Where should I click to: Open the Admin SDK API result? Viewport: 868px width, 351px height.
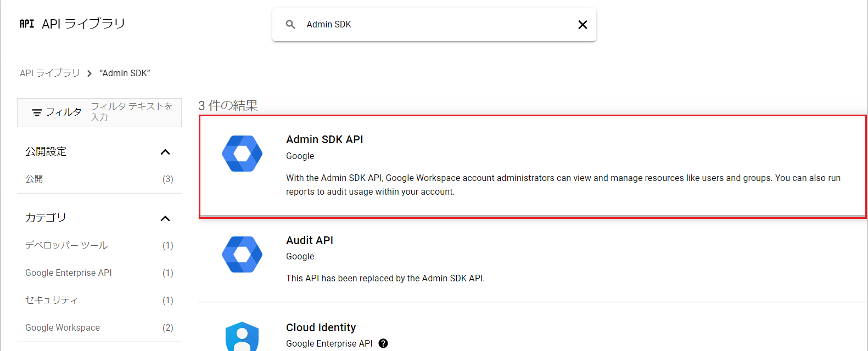[x=532, y=167]
